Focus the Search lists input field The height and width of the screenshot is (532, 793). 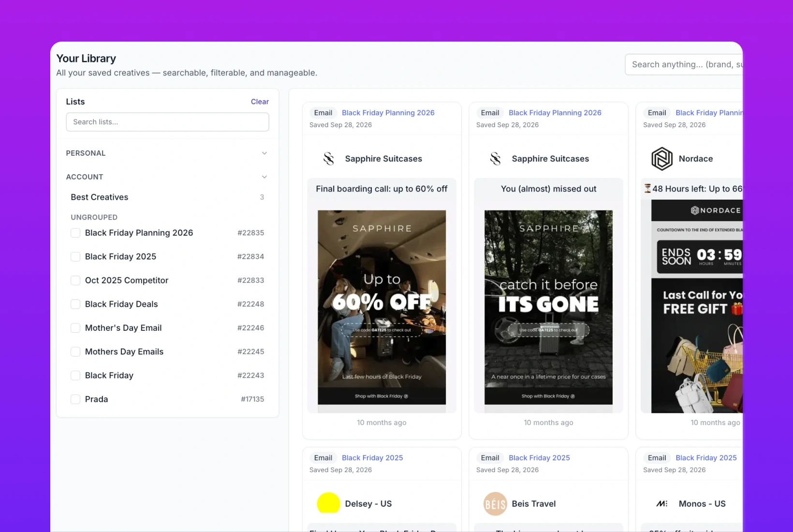click(167, 122)
